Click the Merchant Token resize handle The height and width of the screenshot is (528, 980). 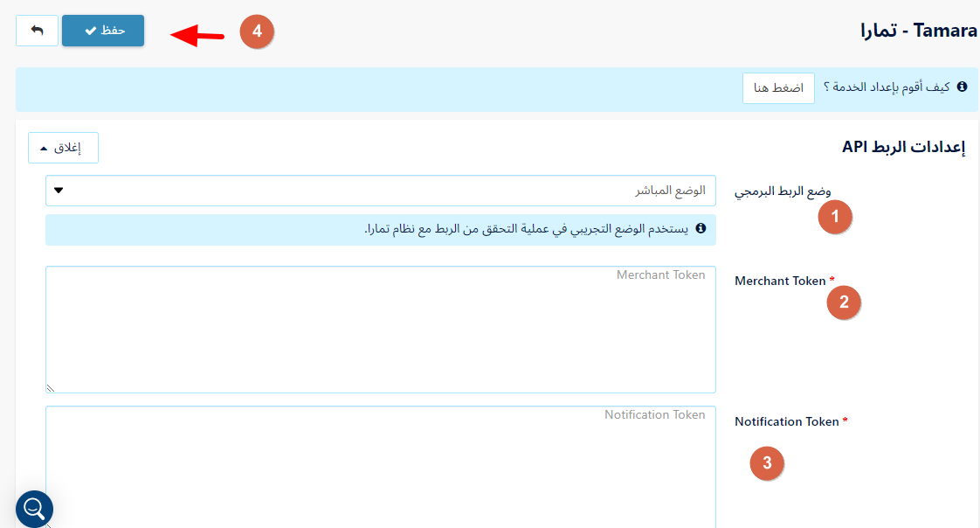tap(51, 388)
